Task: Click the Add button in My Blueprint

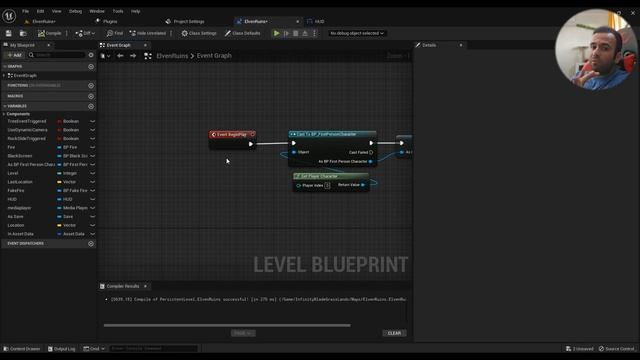Action: click(x=14, y=55)
